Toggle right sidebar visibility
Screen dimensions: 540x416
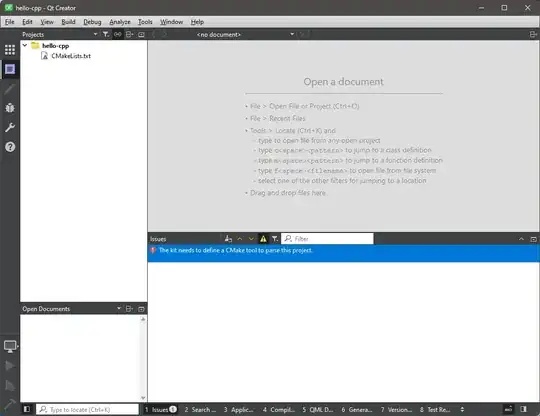tap(523, 409)
